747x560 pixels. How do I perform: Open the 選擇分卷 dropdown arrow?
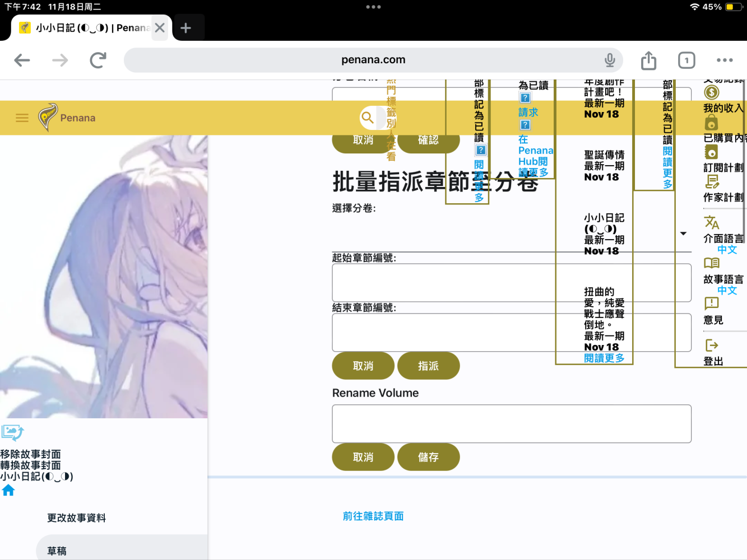[x=683, y=234]
